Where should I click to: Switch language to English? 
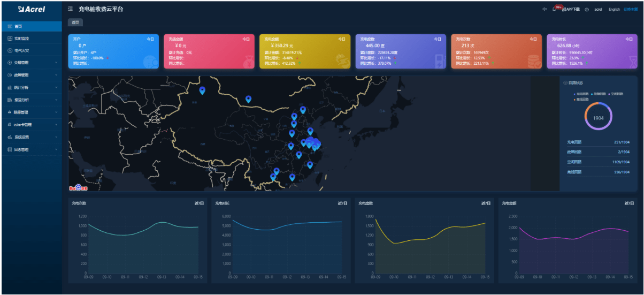[x=614, y=9]
